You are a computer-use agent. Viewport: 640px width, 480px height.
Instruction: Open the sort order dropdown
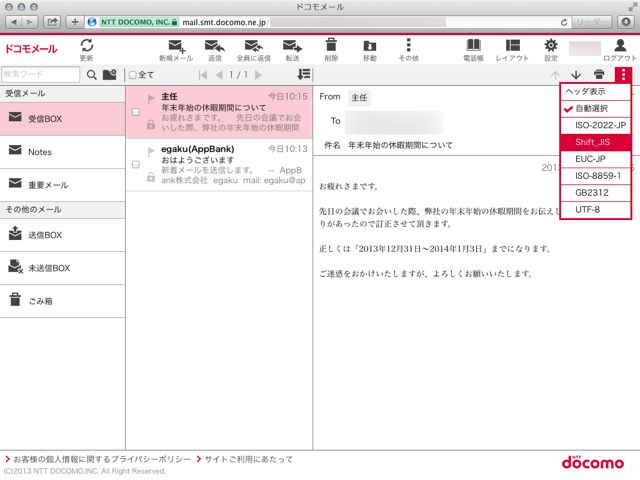304,74
